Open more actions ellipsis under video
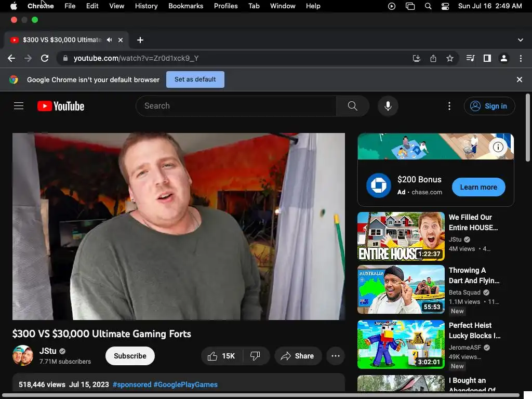Viewport: 532px width, 399px height. [336, 356]
